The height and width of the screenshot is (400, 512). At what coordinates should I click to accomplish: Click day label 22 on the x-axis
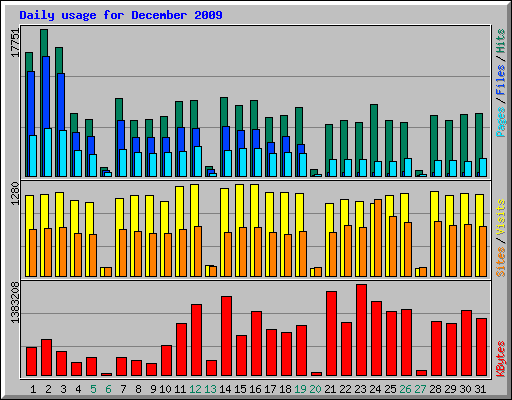(345, 389)
